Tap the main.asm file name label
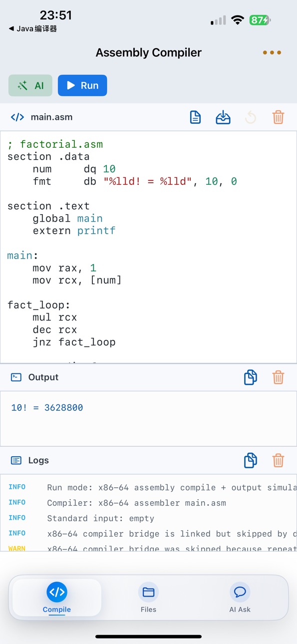The width and height of the screenshot is (297, 644). point(51,117)
